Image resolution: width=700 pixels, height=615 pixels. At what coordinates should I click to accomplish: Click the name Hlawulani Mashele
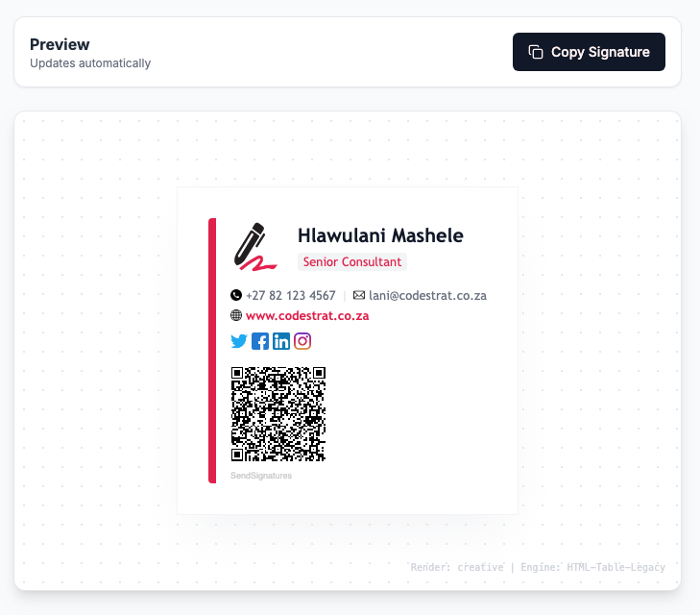[x=380, y=235]
